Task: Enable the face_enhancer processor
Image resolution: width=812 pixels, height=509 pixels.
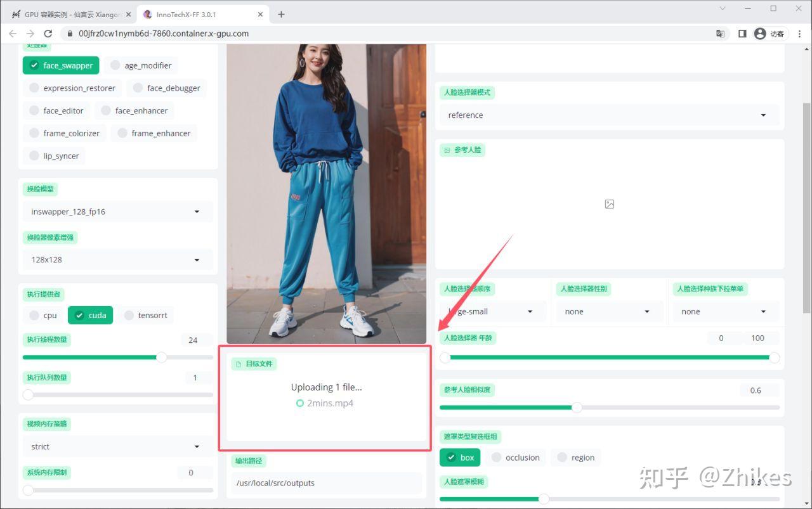Action: pyautogui.click(x=134, y=110)
